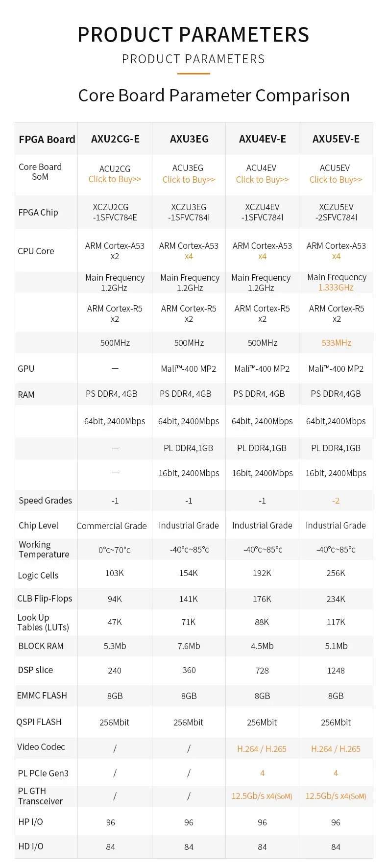This screenshot has height=868, width=387.
Task: Click the Core Board Parameter Comparison heading
Action: point(214,95)
